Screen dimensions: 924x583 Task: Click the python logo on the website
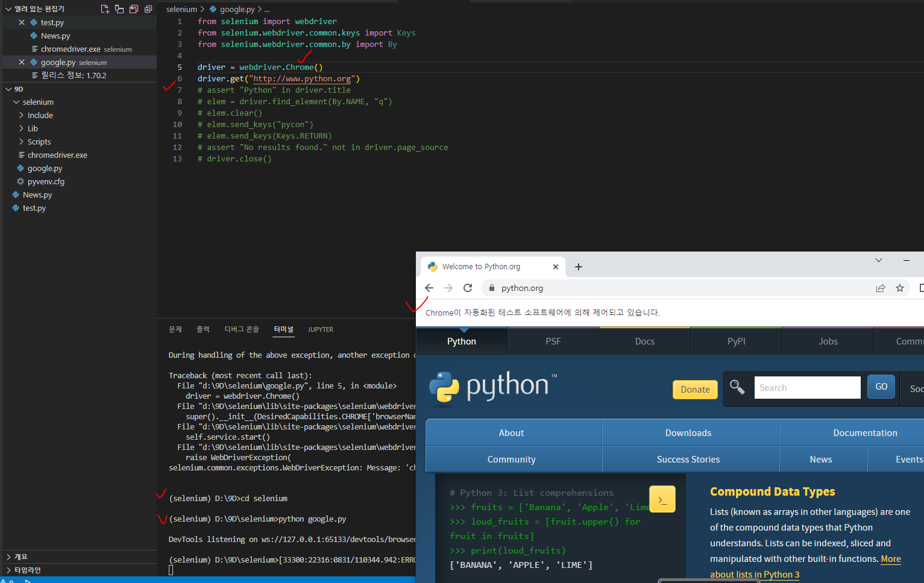pyautogui.click(x=493, y=387)
